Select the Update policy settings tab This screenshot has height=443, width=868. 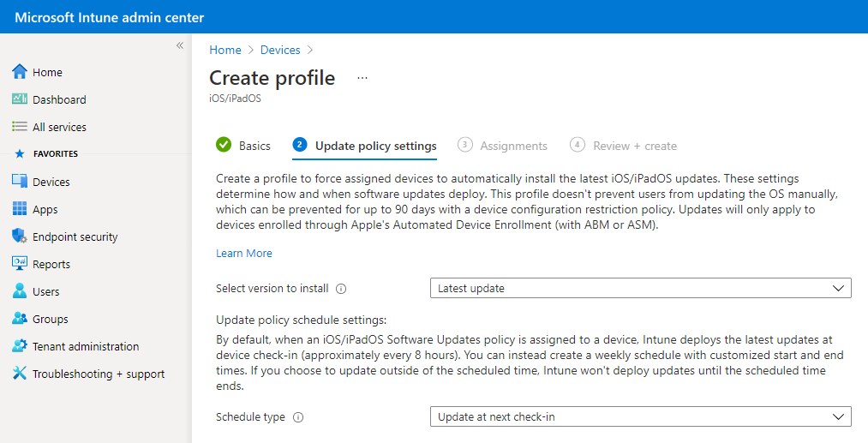(366, 146)
